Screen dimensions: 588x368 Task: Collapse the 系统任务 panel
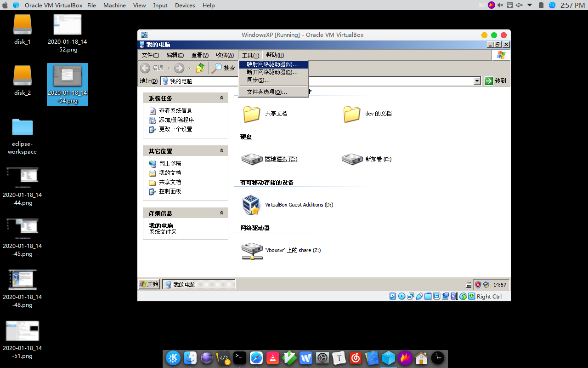(221, 98)
